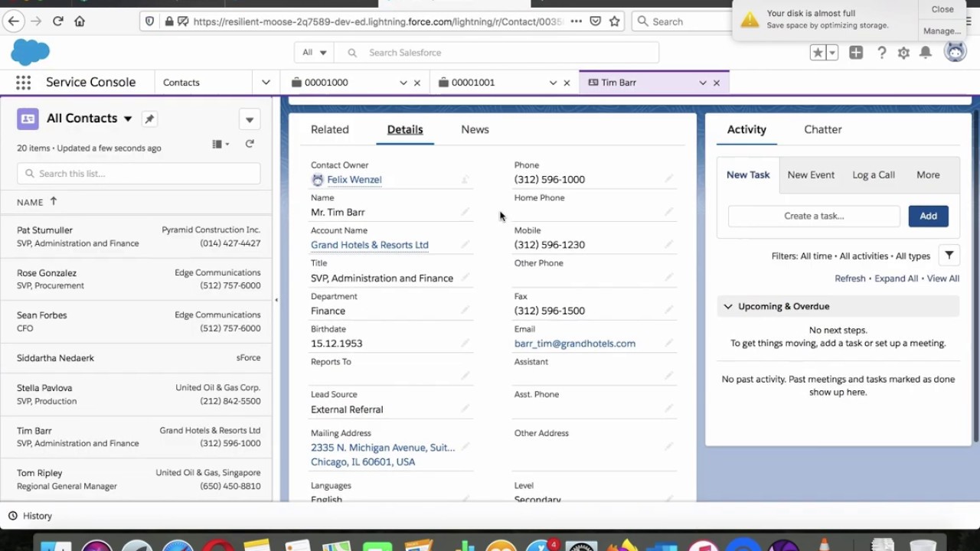Open search scope All dropdown
Screen dimensions: 980x551
click(314, 53)
